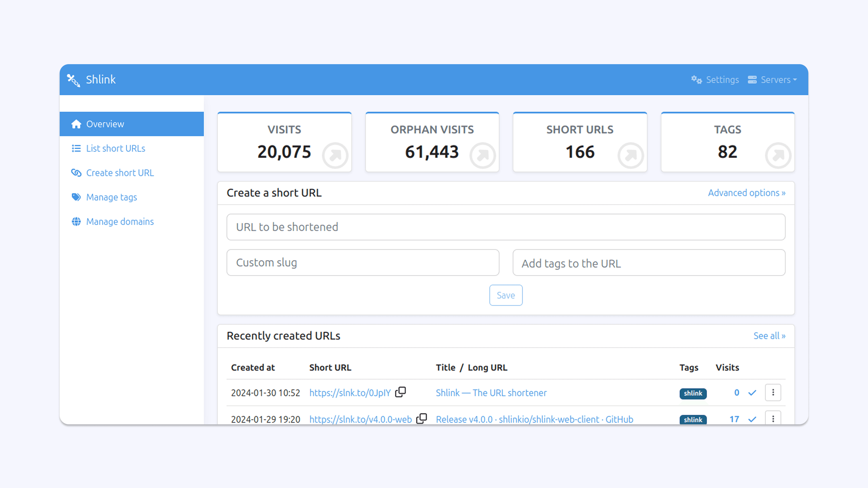This screenshot has width=868, height=488.
Task: Click the 2024-01-30 10:52 created date
Action: pos(266,393)
